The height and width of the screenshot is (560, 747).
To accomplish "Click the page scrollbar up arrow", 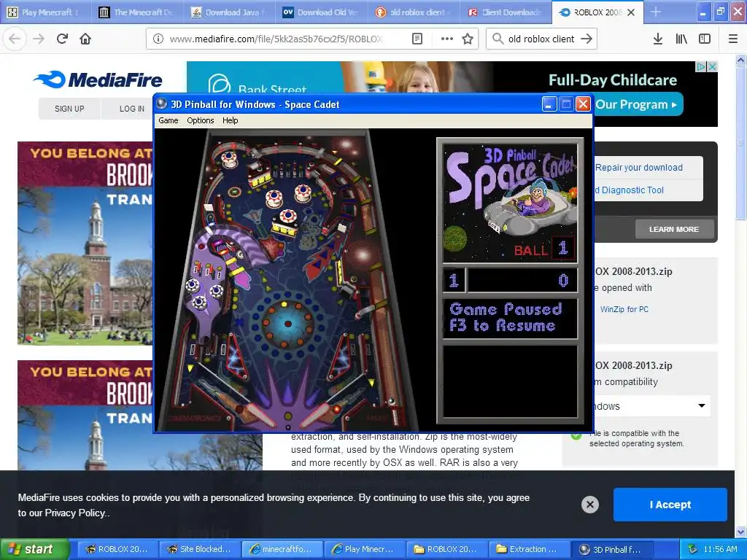I will tap(741, 60).
